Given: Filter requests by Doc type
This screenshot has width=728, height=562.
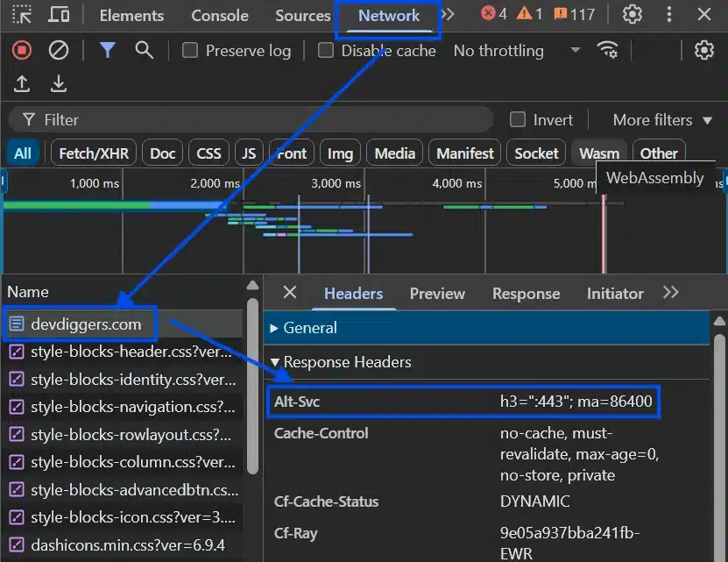Looking at the screenshot, I should (x=162, y=153).
